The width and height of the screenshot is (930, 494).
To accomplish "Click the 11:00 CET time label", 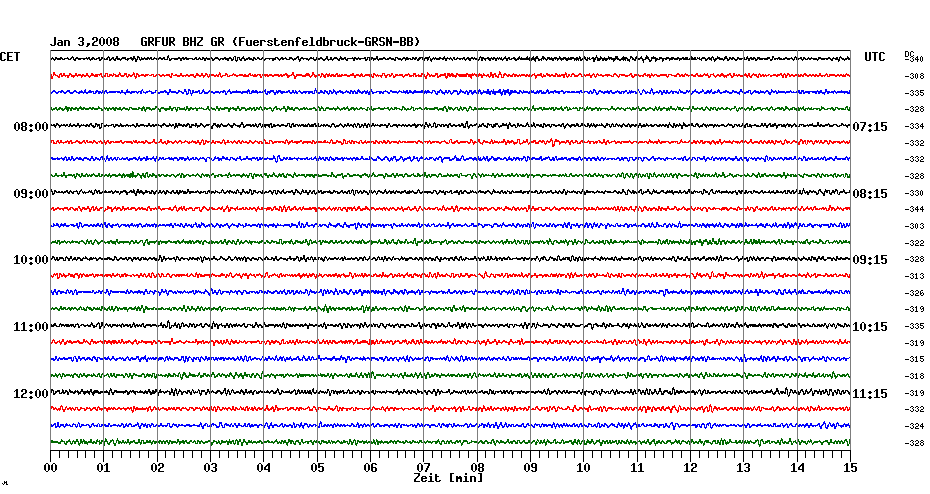I will 31,327.
